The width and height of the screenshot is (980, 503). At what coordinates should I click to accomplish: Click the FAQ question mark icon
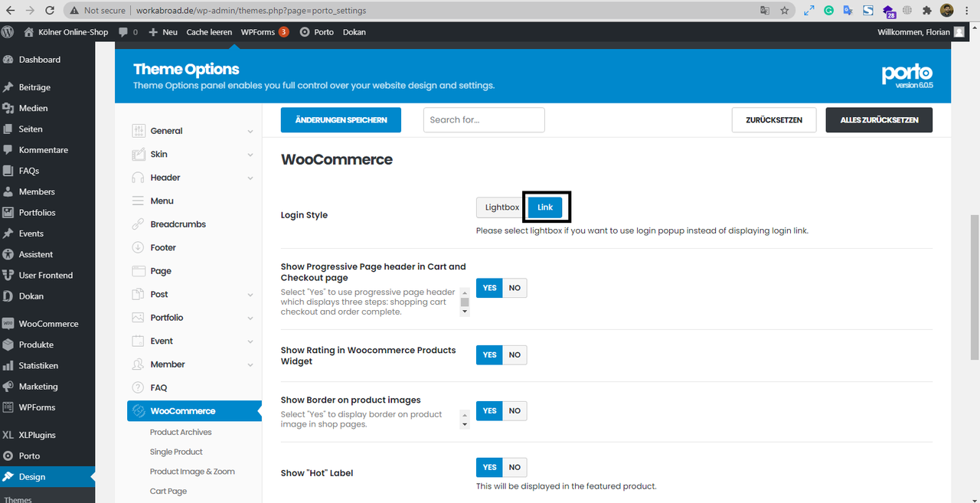(138, 387)
